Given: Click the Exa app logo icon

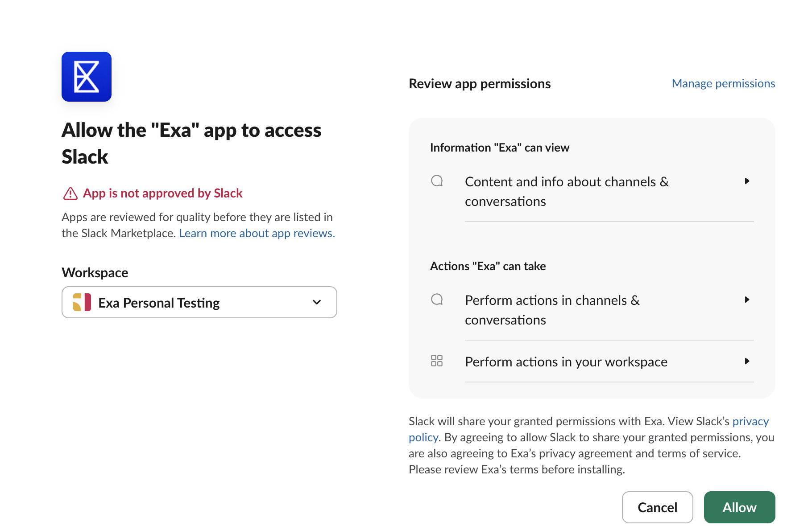Looking at the screenshot, I should [x=87, y=77].
